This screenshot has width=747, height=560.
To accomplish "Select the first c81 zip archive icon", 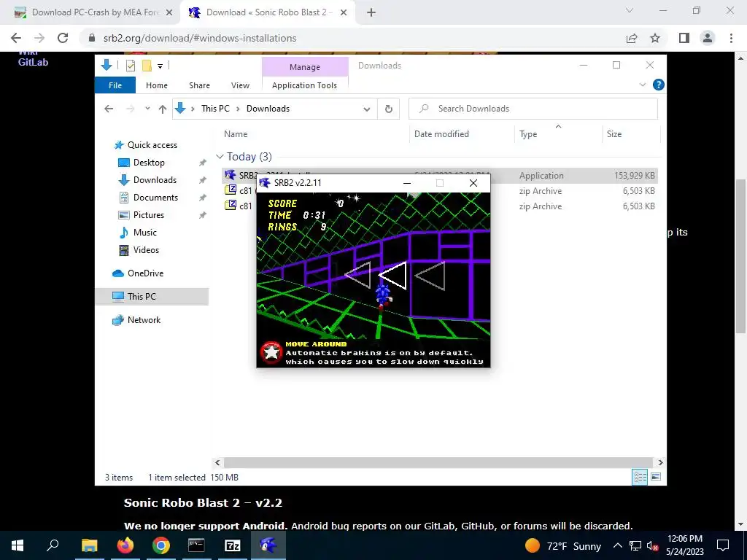I will pos(231,190).
